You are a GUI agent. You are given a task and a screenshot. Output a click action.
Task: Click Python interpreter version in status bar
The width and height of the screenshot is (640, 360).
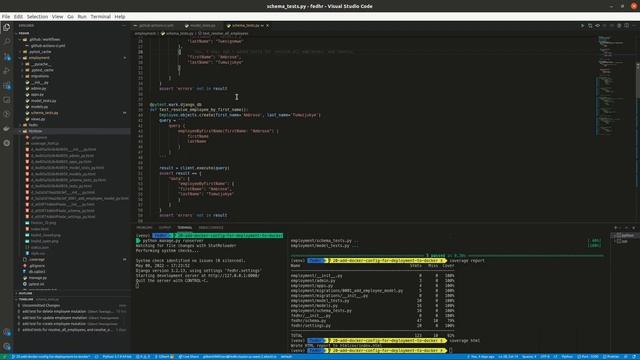[117, 357]
